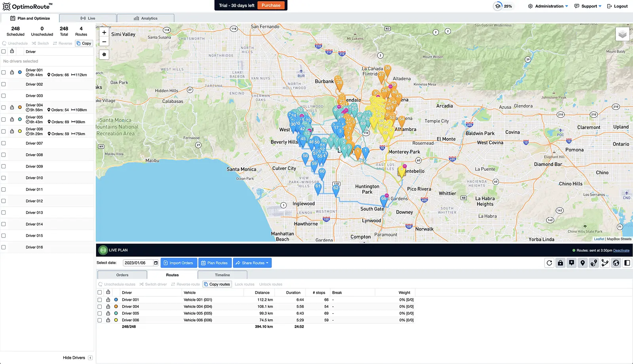Zoom in on the map
633x364 pixels.
pos(104,32)
